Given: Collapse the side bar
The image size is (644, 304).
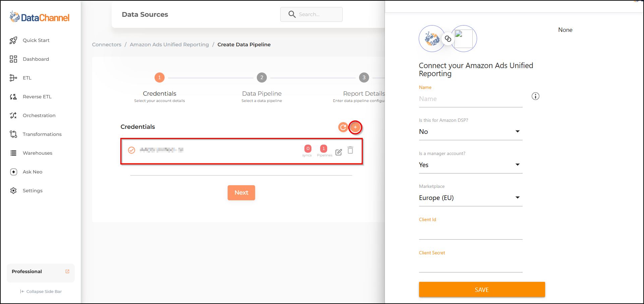Looking at the screenshot, I should coord(41,291).
